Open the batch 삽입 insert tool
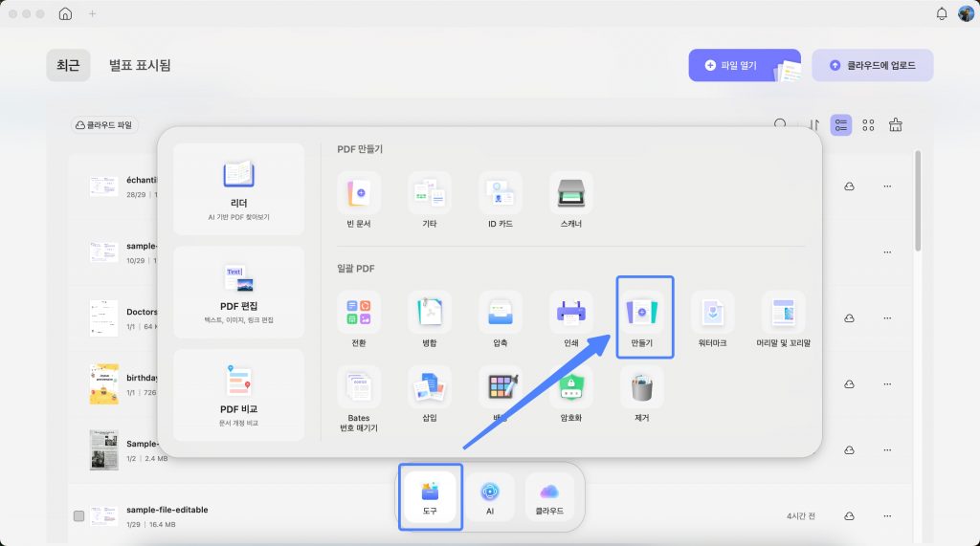Screen dimensions: 980x546 coord(430,394)
